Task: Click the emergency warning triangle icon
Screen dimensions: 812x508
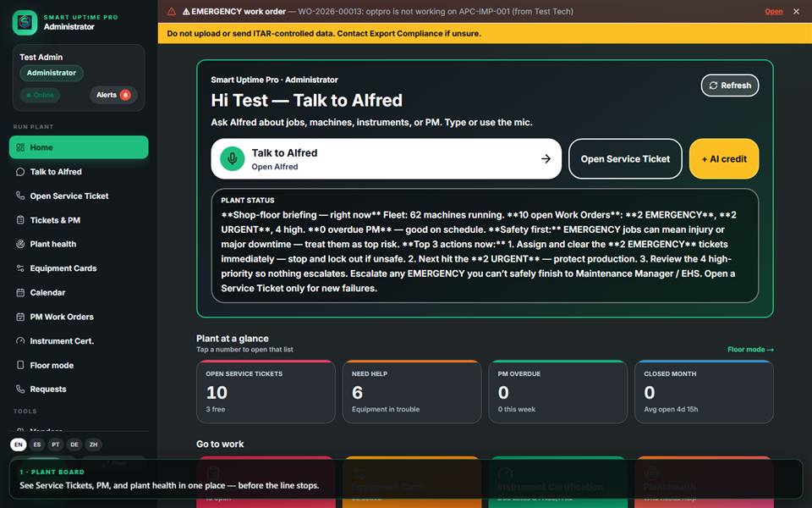Action: pyautogui.click(x=172, y=11)
